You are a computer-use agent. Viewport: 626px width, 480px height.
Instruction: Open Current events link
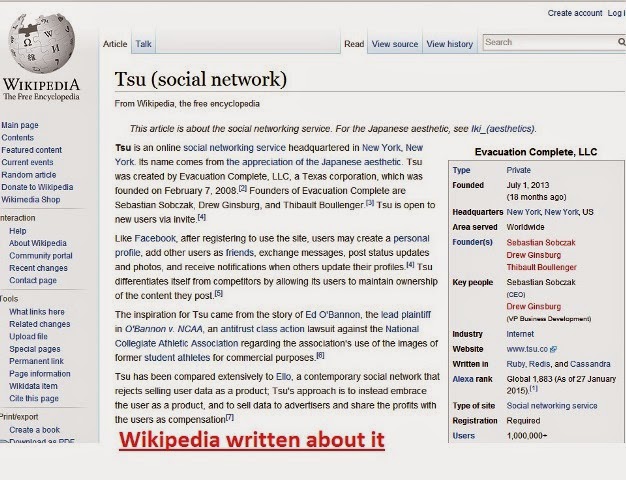pyautogui.click(x=27, y=162)
